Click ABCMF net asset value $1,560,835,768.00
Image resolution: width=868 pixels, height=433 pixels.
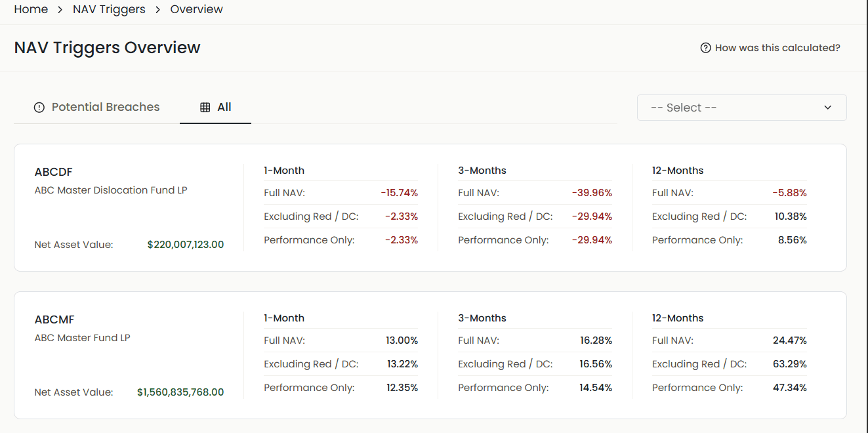tap(180, 392)
